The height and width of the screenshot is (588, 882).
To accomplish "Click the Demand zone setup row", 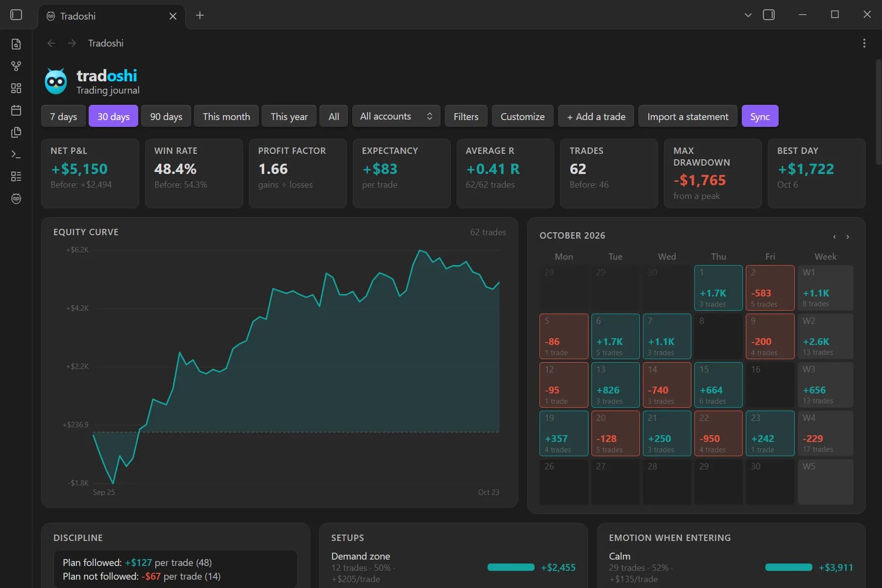I will point(453,567).
